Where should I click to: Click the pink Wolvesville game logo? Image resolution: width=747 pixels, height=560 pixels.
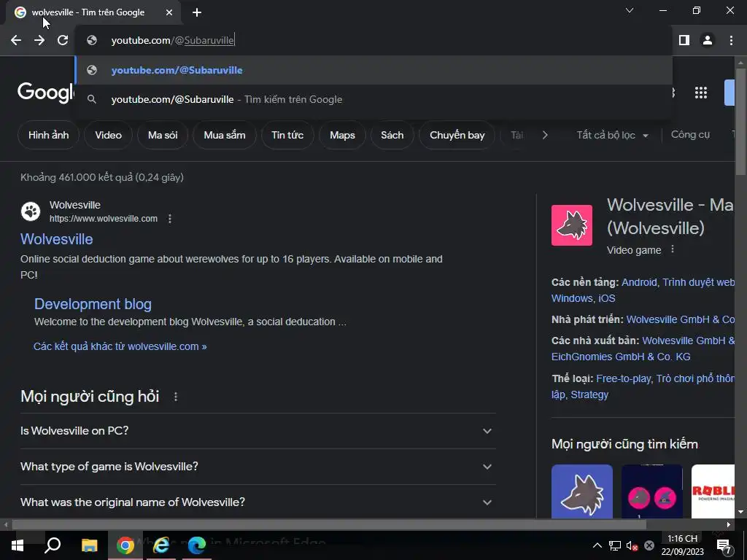(572, 225)
